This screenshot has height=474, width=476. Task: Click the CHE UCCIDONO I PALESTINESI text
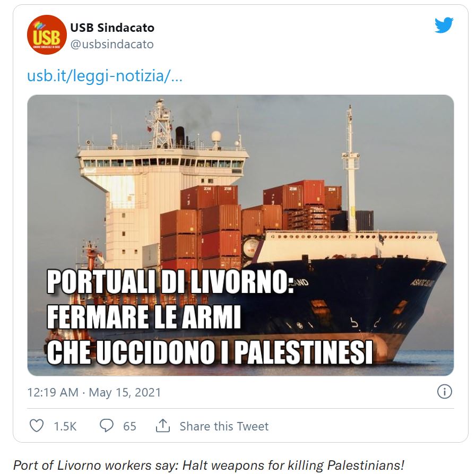pyautogui.click(x=210, y=352)
